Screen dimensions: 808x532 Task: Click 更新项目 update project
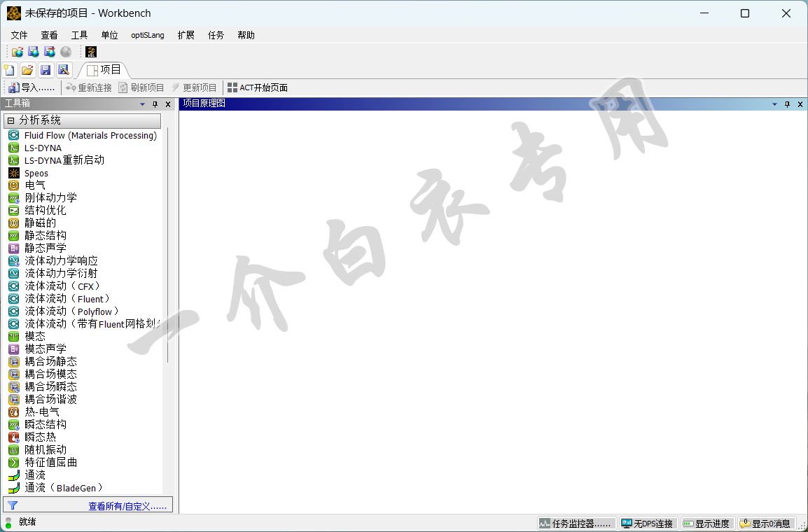194,87
